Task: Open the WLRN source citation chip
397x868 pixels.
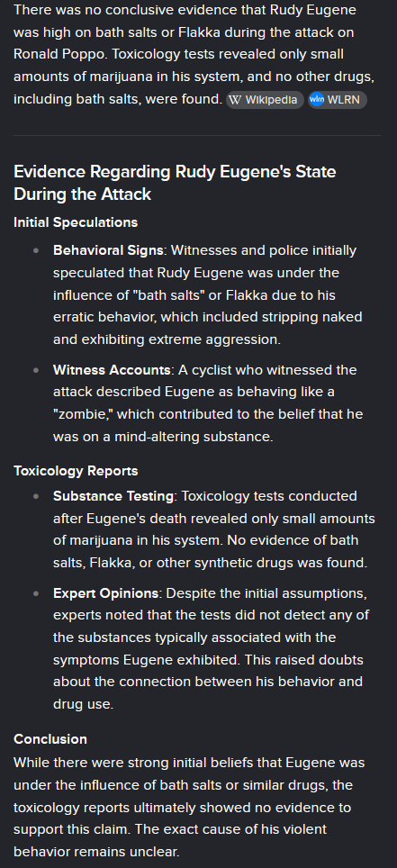Action: click(x=338, y=100)
